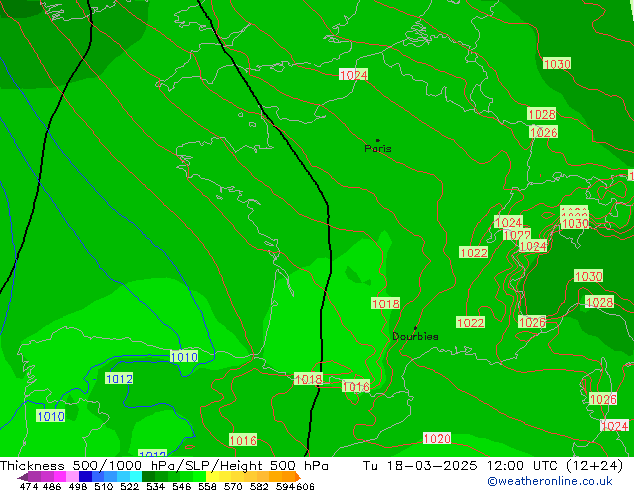Pick the pale pink legend swatch
The height and width of the screenshot is (490, 634).
(x=72, y=476)
